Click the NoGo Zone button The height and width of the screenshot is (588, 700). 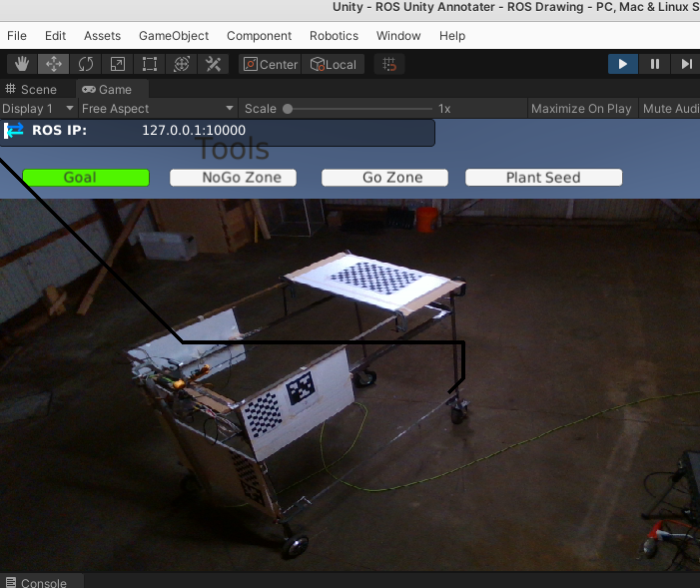pos(233,178)
